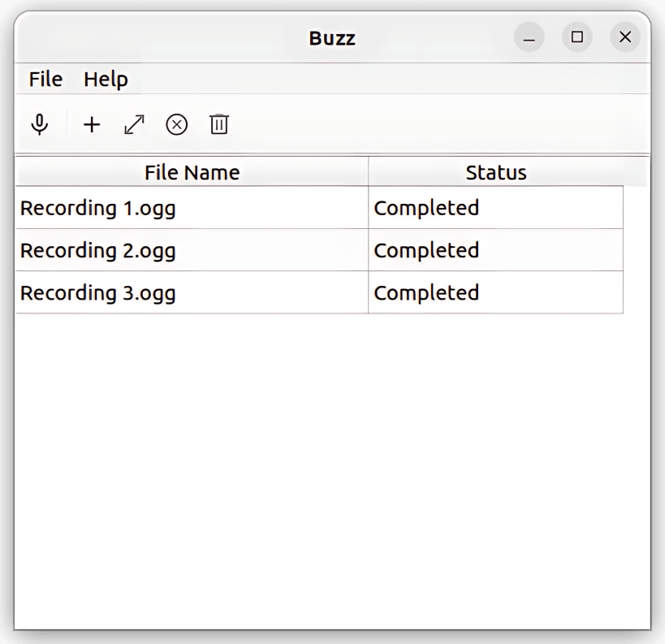The image size is (665, 644).
Task: Cancel a transcription via the circled X icon
Action: click(176, 124)
